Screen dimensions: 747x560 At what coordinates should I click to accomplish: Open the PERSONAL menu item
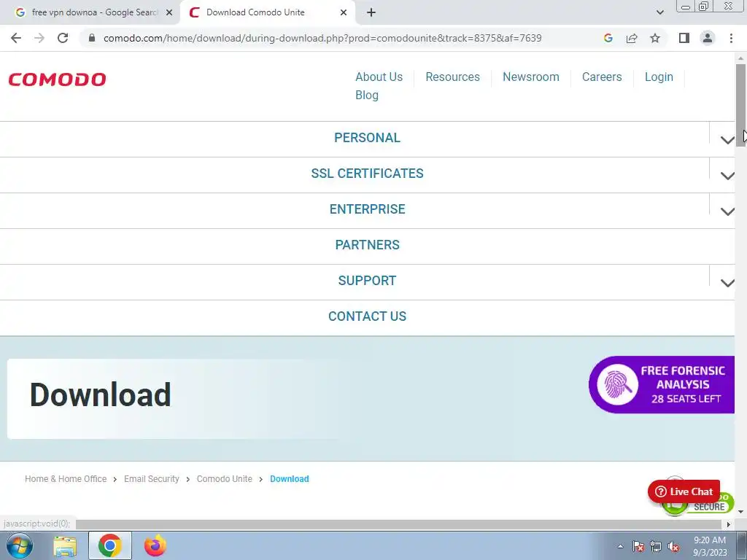(367, 138)
